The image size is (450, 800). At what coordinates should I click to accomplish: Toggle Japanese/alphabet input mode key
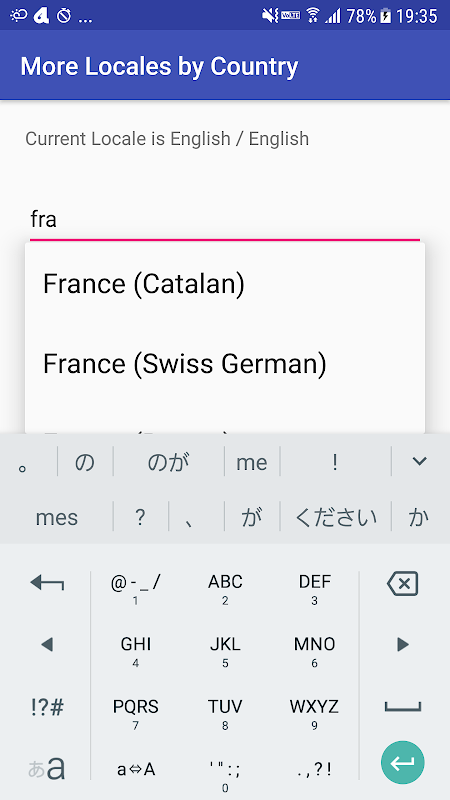tap(46, 768)
